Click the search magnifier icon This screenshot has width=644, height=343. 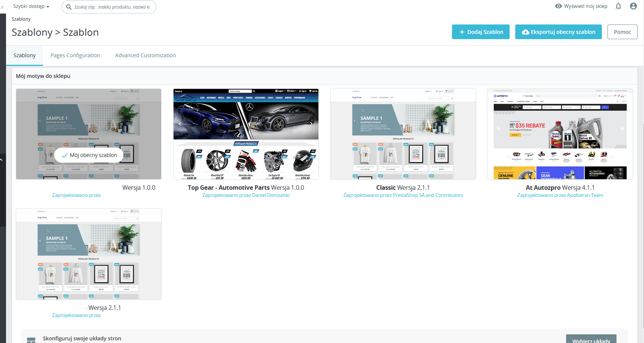point(69,7)
